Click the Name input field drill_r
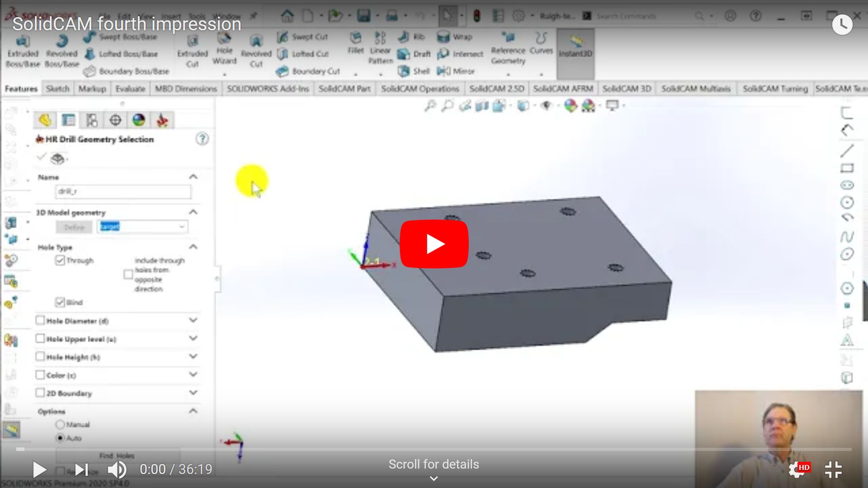 click(x=123, y=191)
